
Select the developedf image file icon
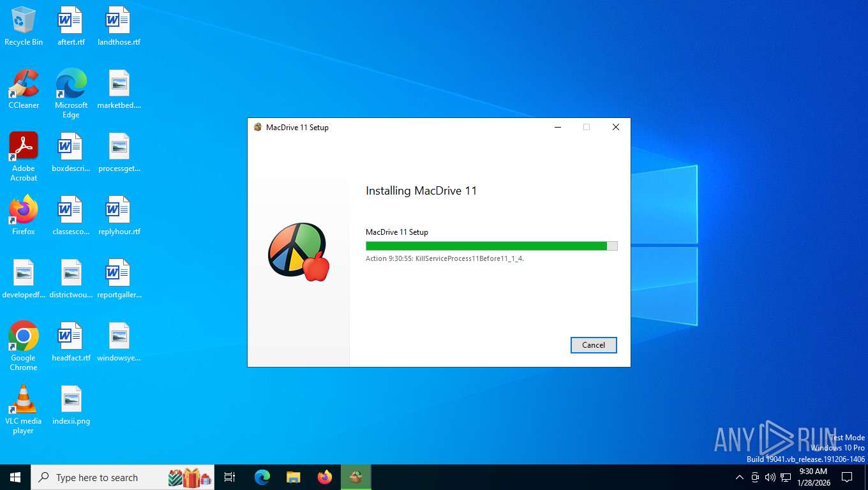(24, 279)
